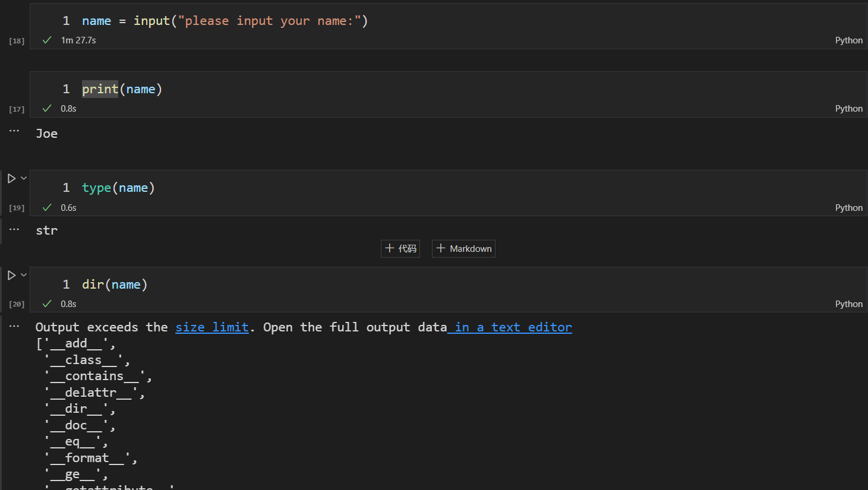Open run options for dir(name) cell
Screen dimensions: 868x490
coord(24,274)
